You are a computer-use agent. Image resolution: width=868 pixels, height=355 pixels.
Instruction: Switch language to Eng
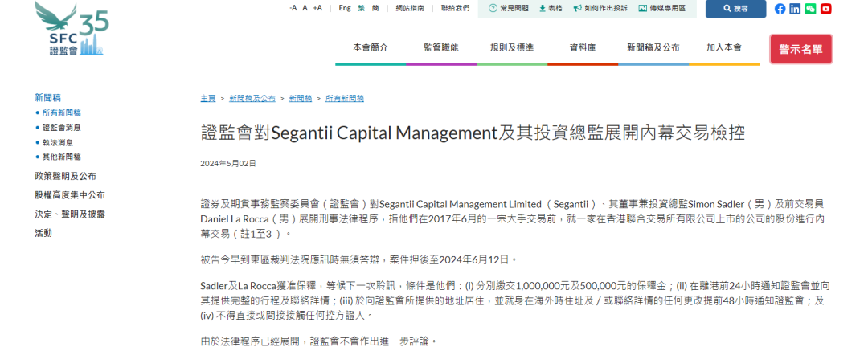[345, 8]
